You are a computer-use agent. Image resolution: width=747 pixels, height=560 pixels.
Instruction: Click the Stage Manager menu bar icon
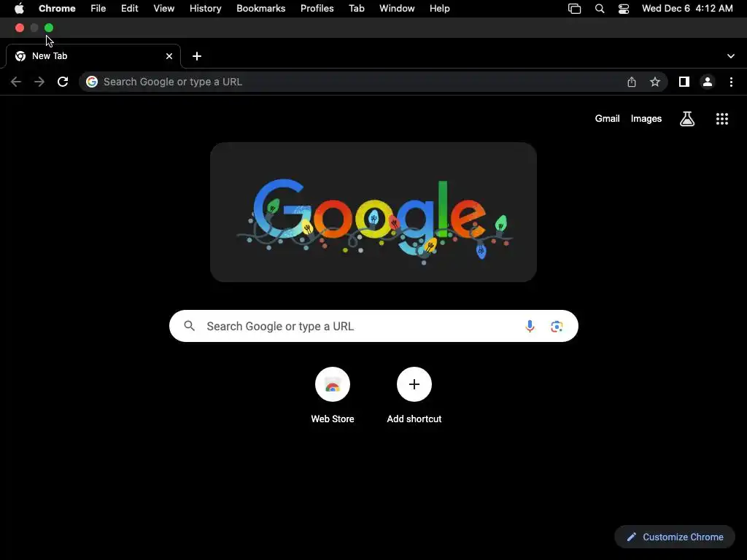point(575,9)
